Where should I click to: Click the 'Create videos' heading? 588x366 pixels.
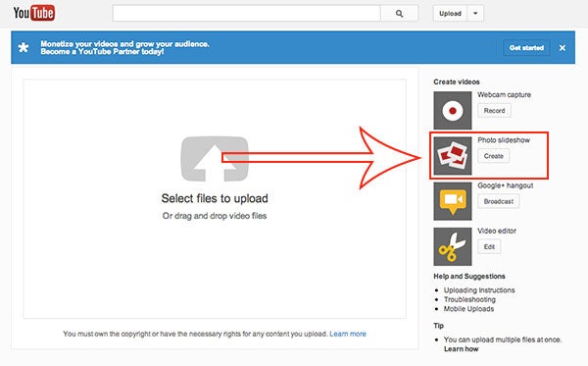click(x=457, y=81)
